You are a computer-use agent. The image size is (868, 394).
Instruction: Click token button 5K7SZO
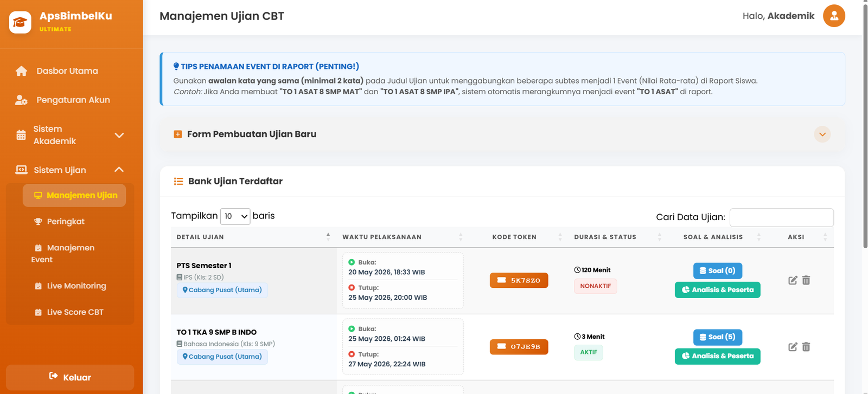pyautogui.click(x=519, y=280)
